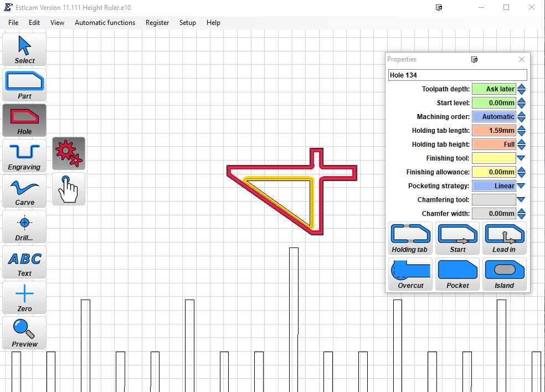Adjust the Holding tab height stepper
The image size is (545, 392).
point(521,145)
